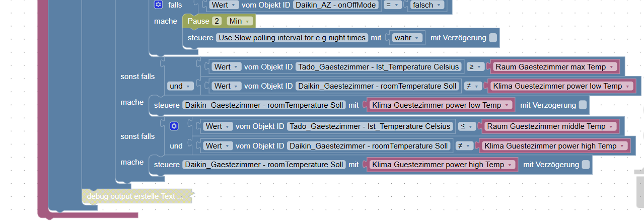Open Raum Gaestezimmer max Temp variable dropdown
The image size is (644, 222).
pos(554,66)
